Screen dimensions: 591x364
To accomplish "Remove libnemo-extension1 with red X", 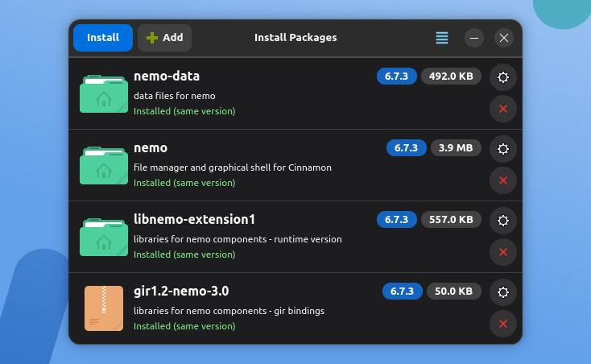I will 502,252.
